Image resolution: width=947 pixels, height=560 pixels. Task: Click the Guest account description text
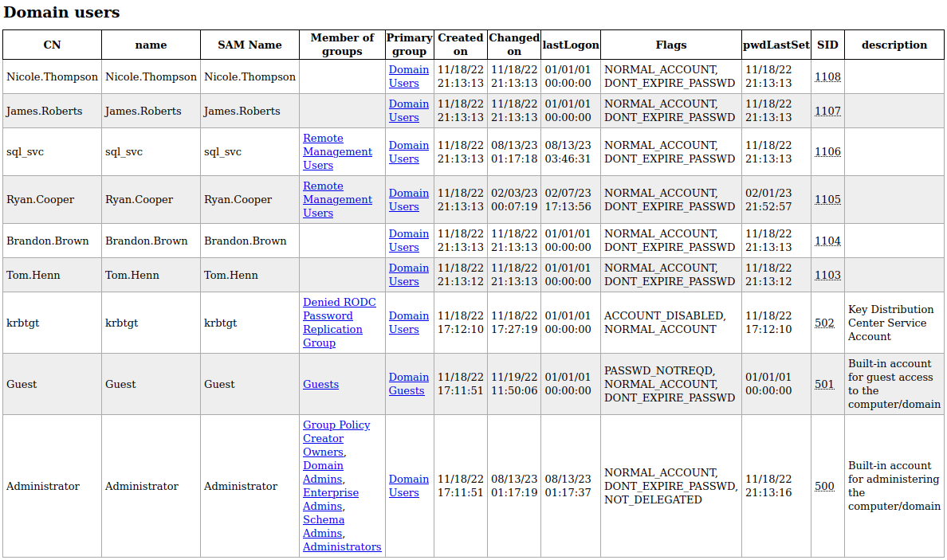click(894, 384)
